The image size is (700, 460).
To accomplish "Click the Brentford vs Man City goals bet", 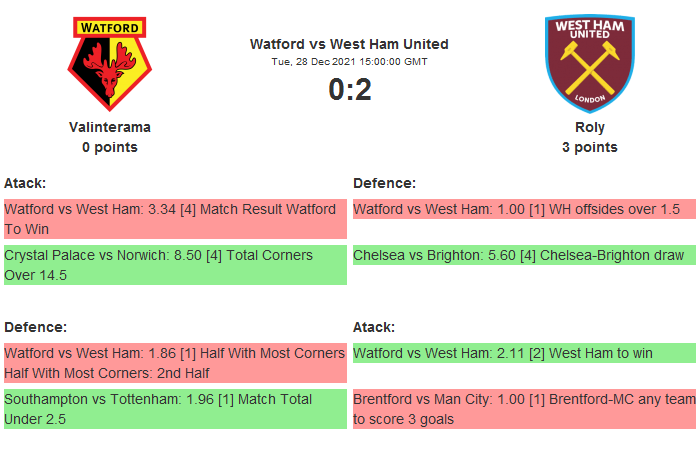I will [523, 408].
